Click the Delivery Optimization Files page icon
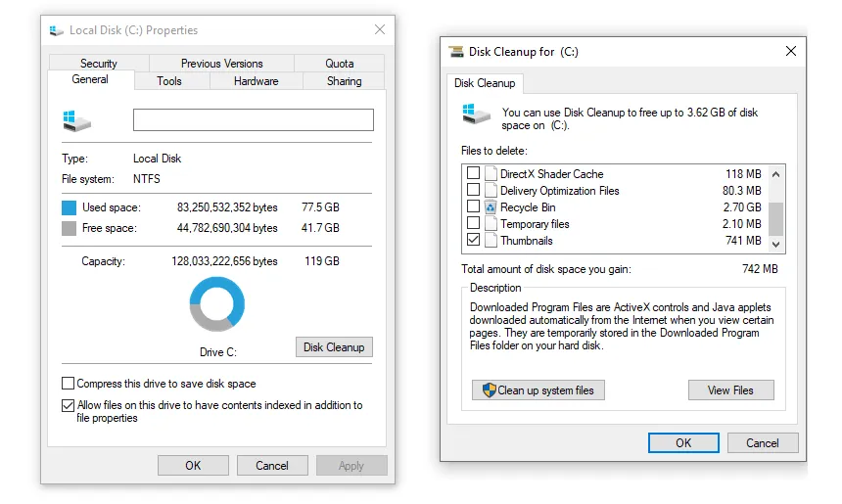 click(x=491, y=191)
